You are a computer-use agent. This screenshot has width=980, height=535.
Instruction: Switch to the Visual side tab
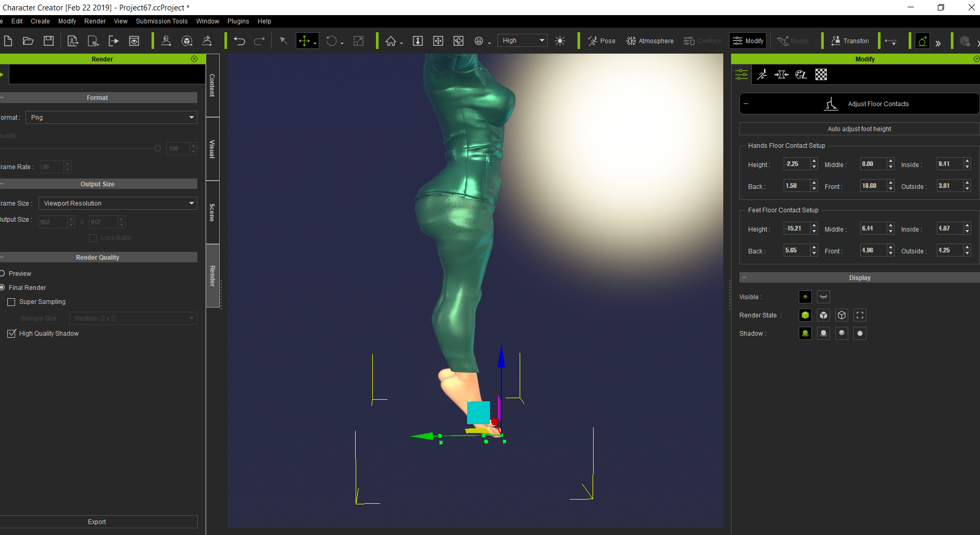click(x=212, y=149)
